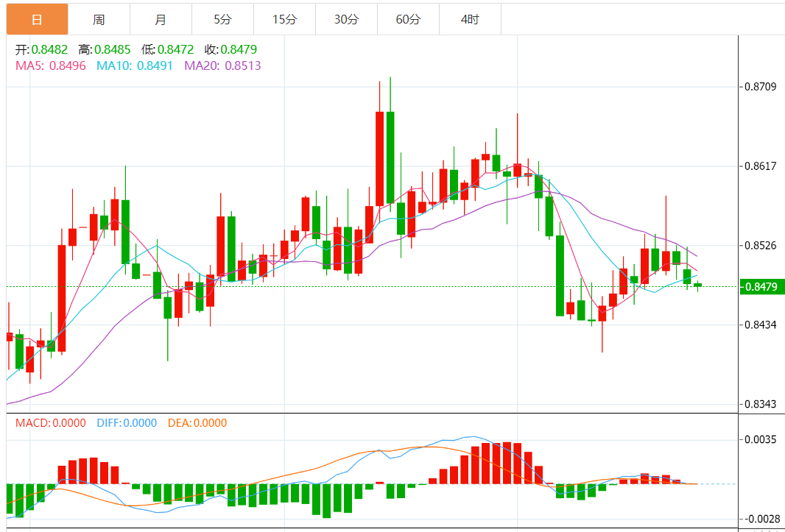Viewport: 785px width, 532px height.
Task: Click the MA5: 0.8496 indicator label
Action: 51,65
